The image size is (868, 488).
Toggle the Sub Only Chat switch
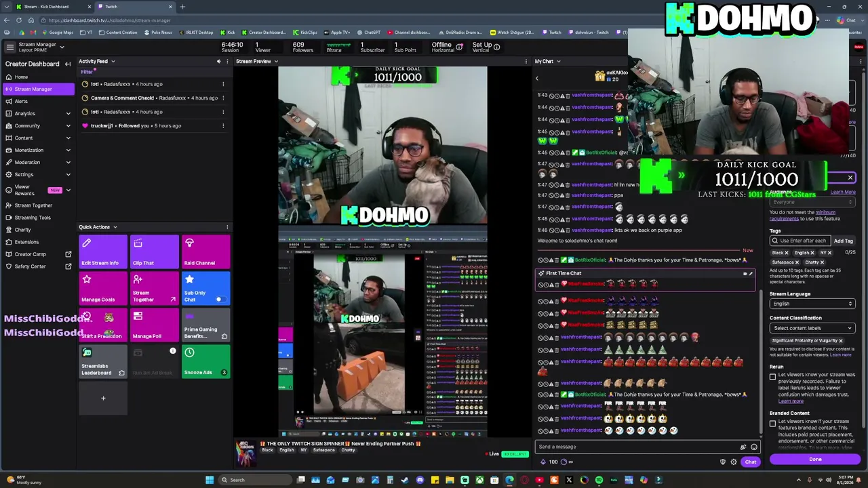tap(220, 299)
